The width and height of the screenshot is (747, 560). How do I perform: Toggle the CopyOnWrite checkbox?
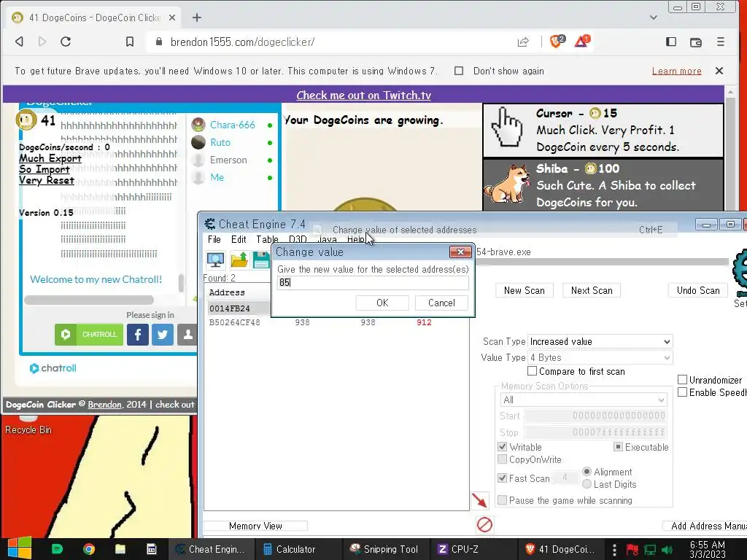coord(502,459)
